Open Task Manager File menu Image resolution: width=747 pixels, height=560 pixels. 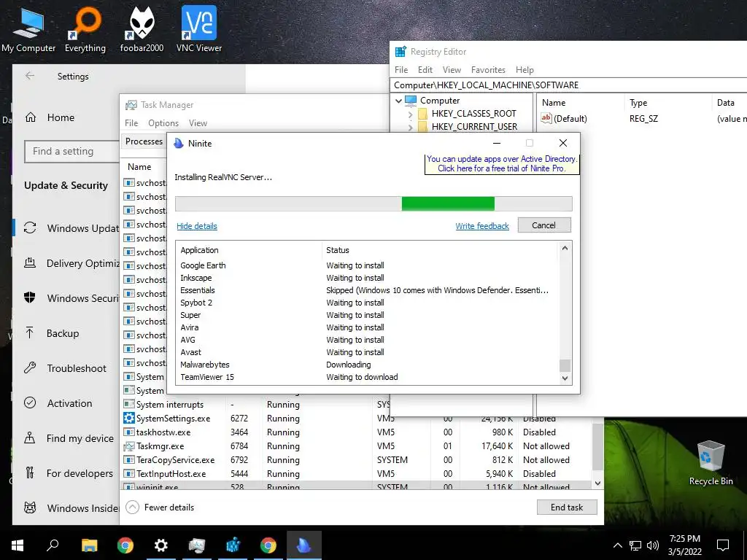[x=131, y=122]
